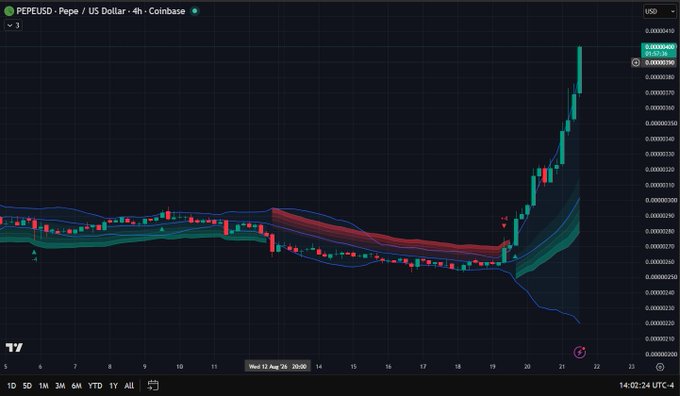Click the green Pepe coin logo icon
The width and height of the screenshot is (680, 396).
(x=9, y=11)
